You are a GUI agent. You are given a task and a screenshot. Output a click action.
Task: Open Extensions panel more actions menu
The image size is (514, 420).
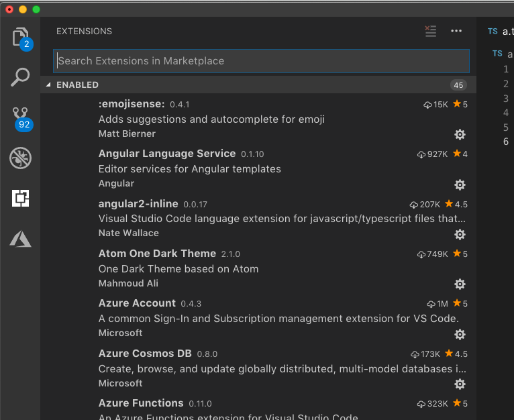tap(456, 31)
